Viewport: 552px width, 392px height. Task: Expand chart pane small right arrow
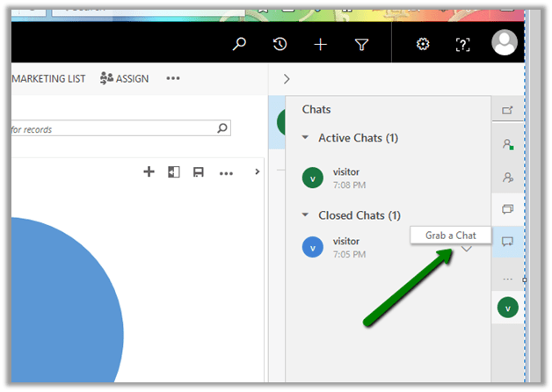coord(258,171)
